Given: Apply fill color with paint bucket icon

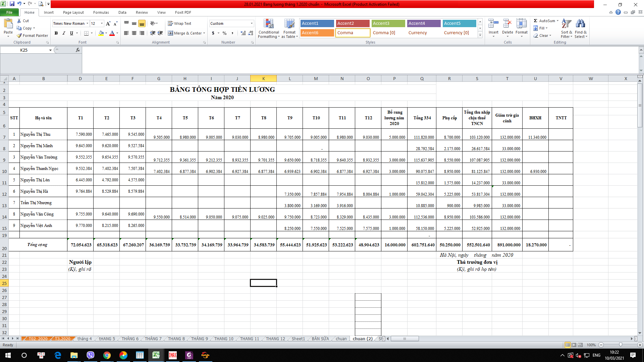Looking at the screenshot, I should pyautogui.click(x=101, y=33).
